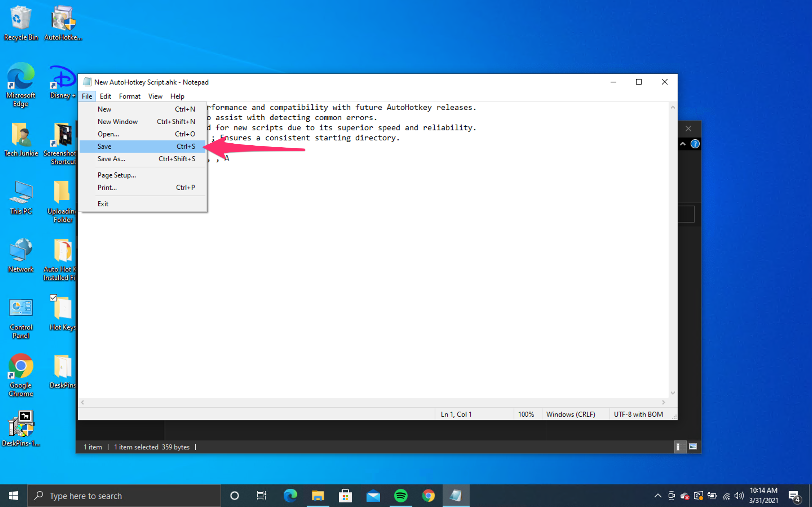The width and height of the screenshot is (812, 507).
Task: Open File Explorer from taskbar
Action: [x=317, y=496]
